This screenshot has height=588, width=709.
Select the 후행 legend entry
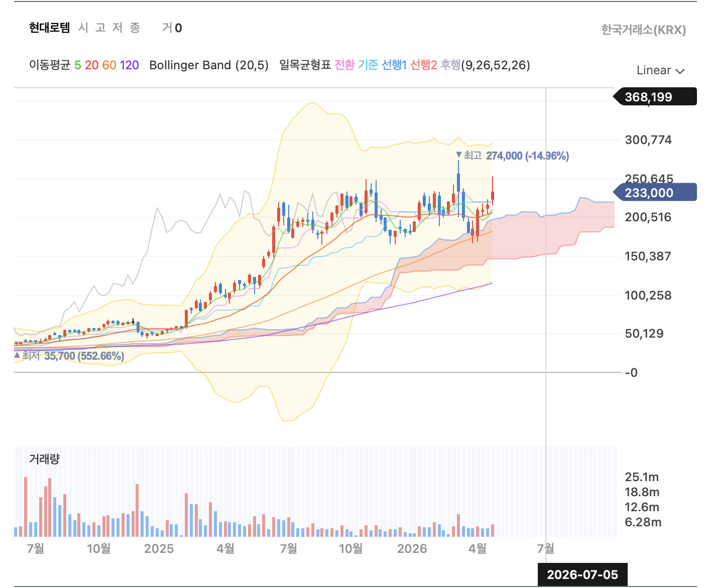(450, 65)
